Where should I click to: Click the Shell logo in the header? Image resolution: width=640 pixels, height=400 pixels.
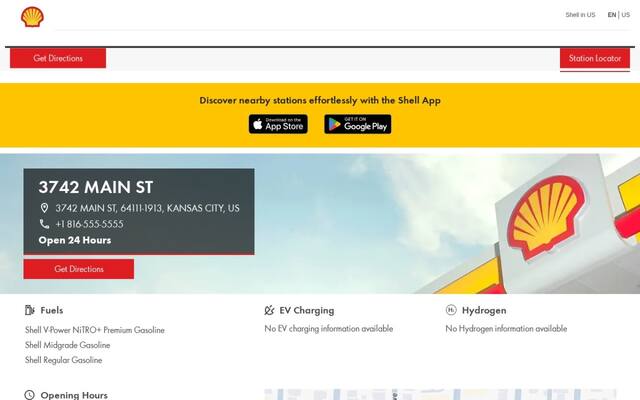pyautogui.click(x=32, y=17)
